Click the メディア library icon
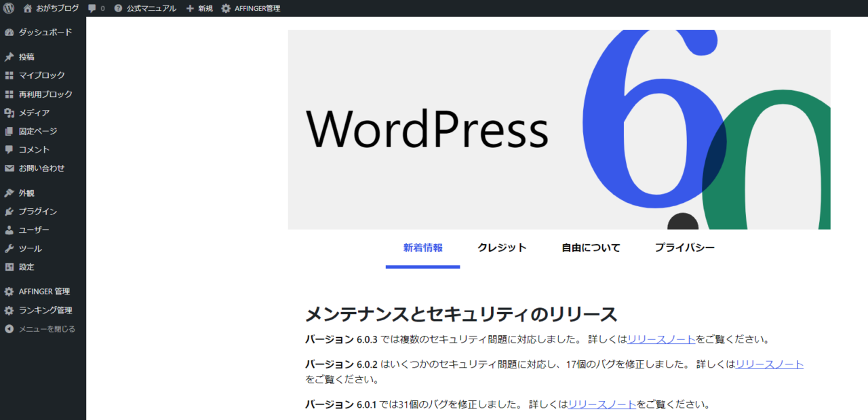Viewport: 868px width, 420px height. point(9,113)
